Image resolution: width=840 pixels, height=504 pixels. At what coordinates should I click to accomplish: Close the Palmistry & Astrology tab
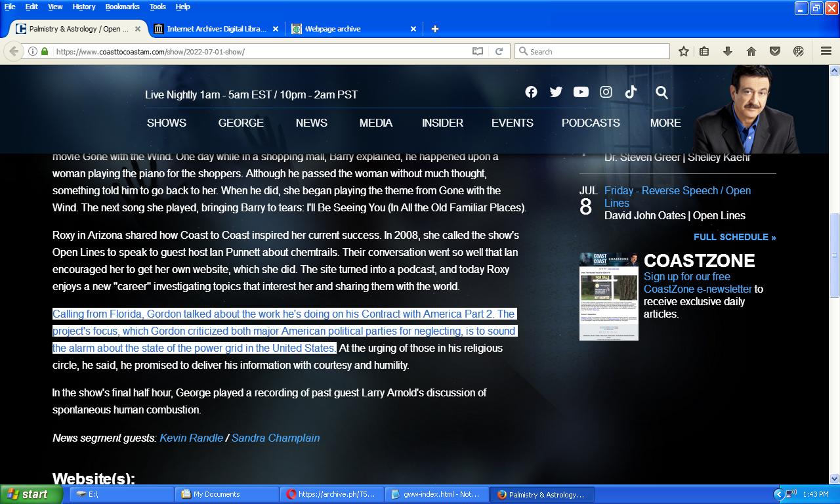[138, 29]
